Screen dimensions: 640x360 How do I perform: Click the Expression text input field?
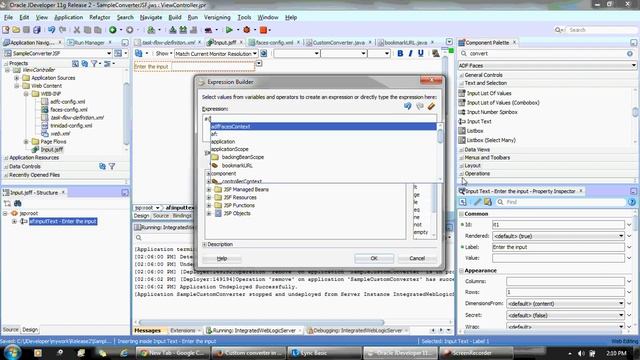[320, 119]
